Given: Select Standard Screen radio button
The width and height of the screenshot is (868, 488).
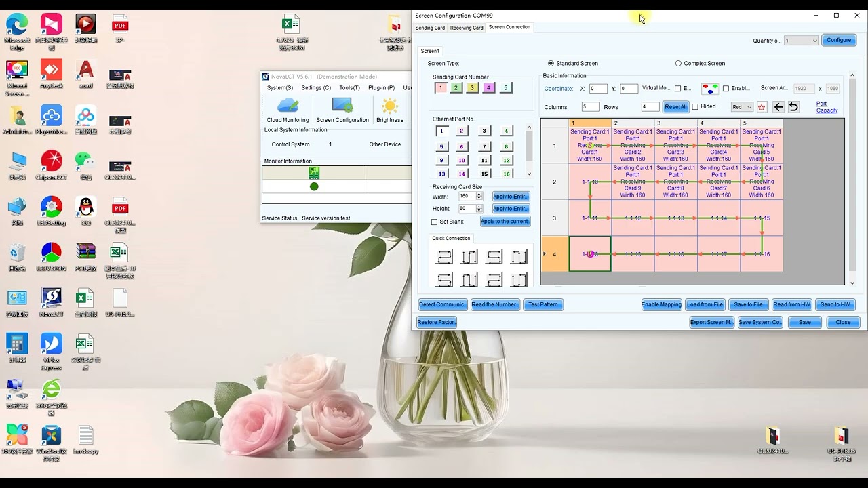Looking at the screenshot, I should point(551,64).
